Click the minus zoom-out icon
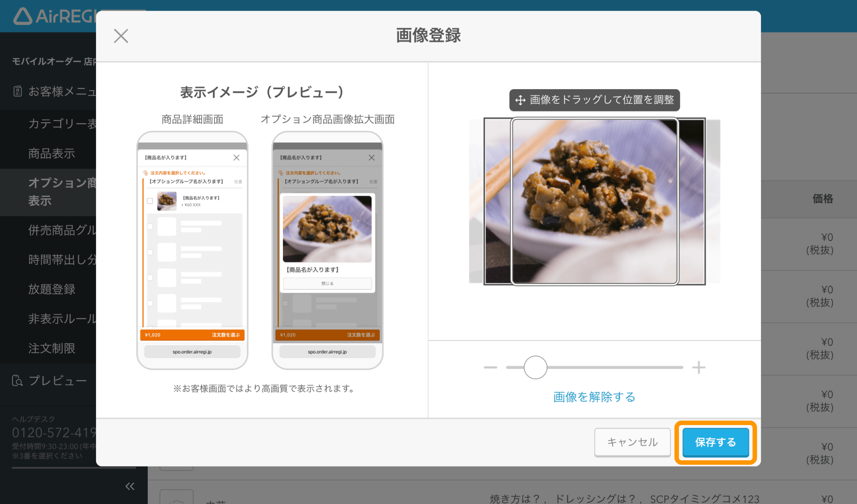This screenshot has width=857, height=504. (x=490, y=368)
